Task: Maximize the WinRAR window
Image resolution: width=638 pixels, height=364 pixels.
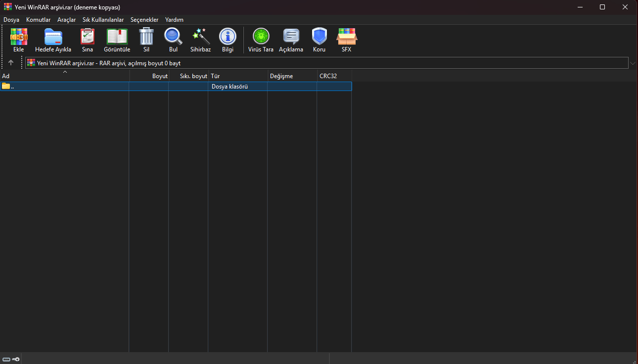Action: point(602,7)
